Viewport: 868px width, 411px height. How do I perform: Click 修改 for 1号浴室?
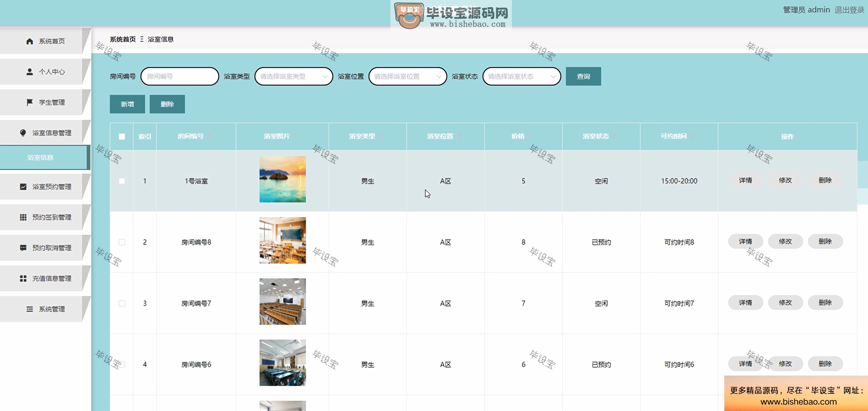coord(785,180)
